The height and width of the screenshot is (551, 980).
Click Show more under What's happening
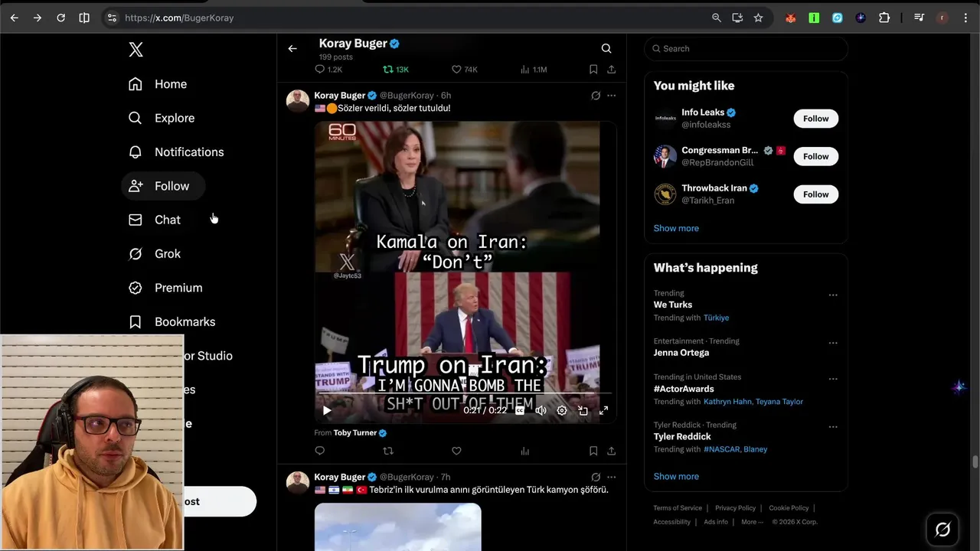676,476
